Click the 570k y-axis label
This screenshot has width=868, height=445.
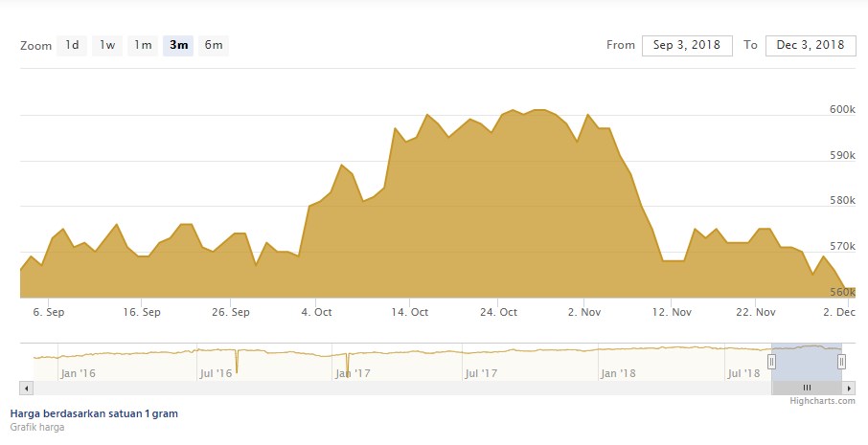coord(842,246)
